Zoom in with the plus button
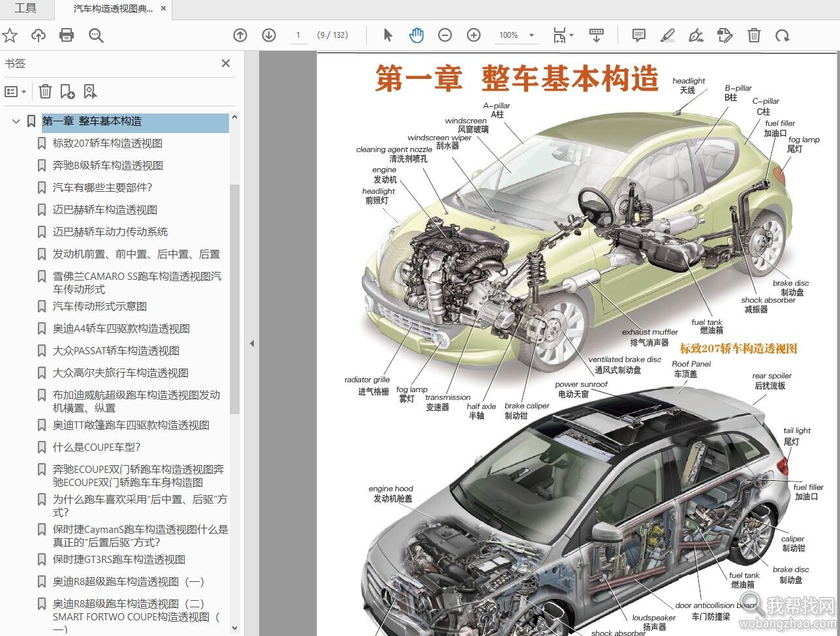Viewport: 840px width, 636px height. (x=474, y=35)
